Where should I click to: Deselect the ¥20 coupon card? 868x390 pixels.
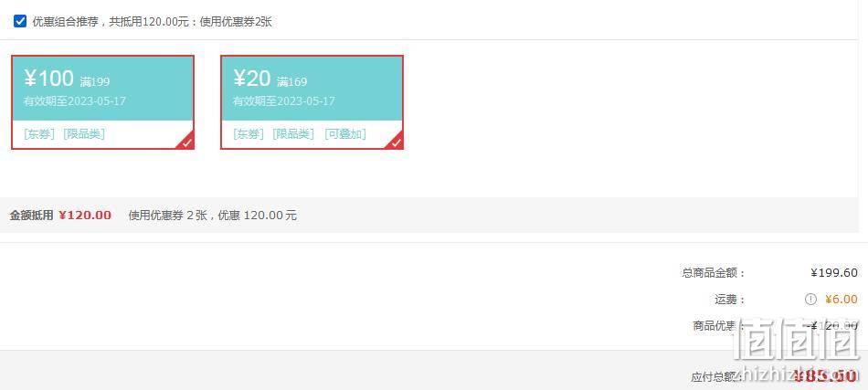pyautogui.click(x=312, y=102)
